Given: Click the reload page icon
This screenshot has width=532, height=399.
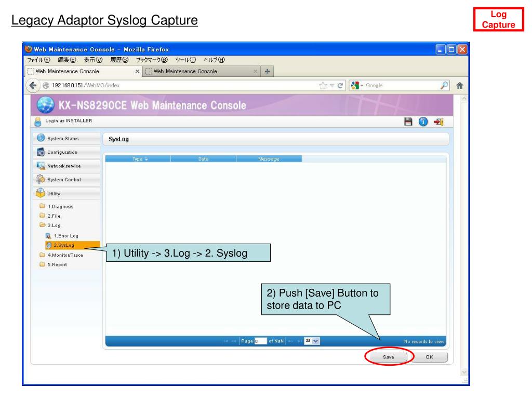Looking at the screenshot, I should pyautogui.click(x=340, y=86).
